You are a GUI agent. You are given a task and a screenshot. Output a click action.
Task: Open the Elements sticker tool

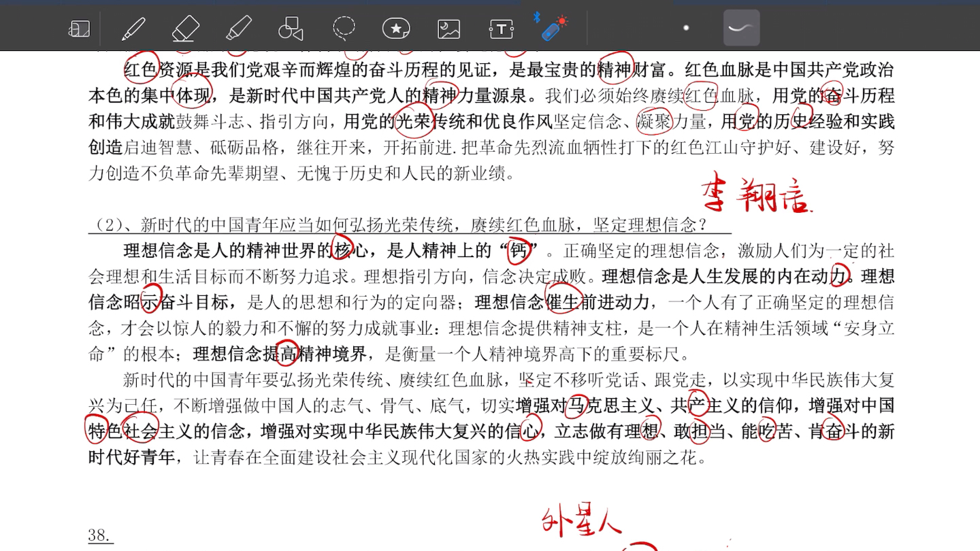tap(396, 29)
